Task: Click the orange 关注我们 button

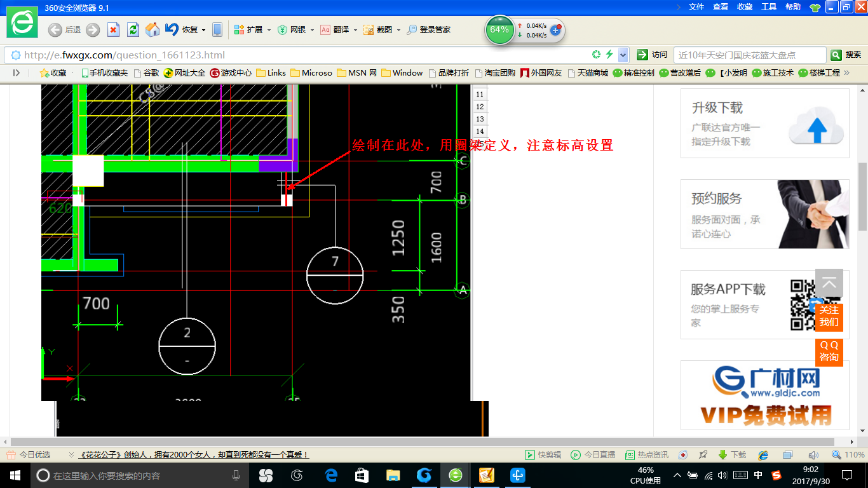Action: (829, 316)
